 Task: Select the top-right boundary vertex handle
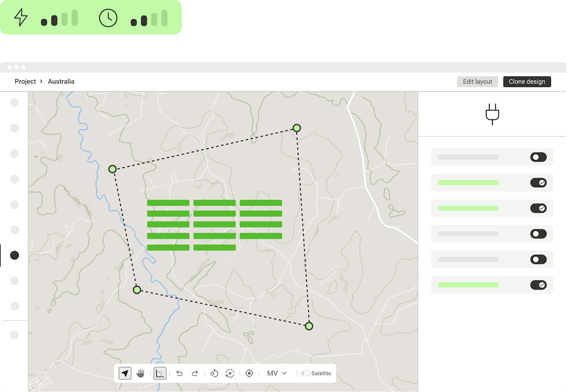297,128
